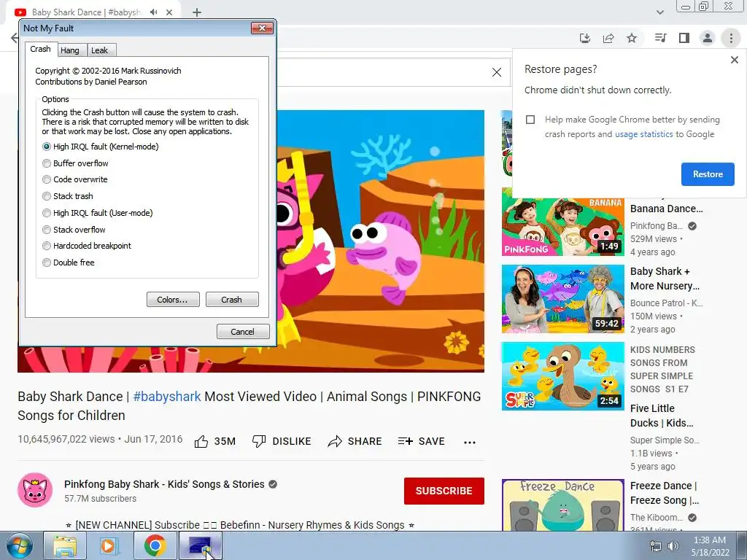This screenshot has height=560, width=747.
Task: Expand the Chrome tab search chevron
Action: click(x=659, y=12)
